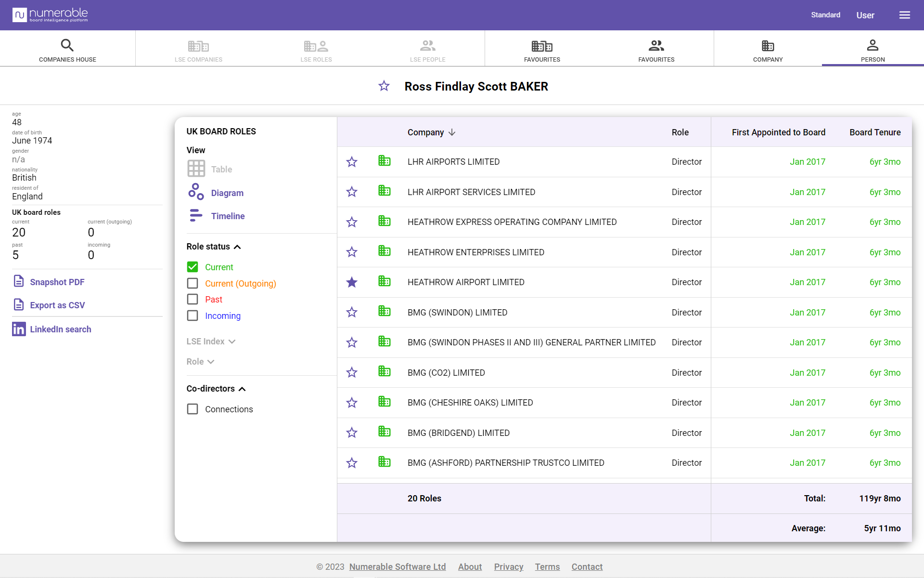Star HEATHROW EXPRESS OPERATING COMPANY row

(352, 222)
